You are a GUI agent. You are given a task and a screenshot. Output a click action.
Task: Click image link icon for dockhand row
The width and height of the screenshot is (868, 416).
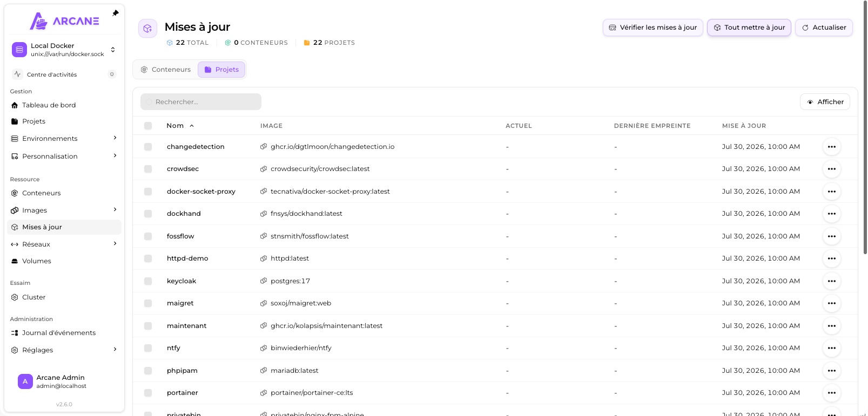[x=264, y=214]
